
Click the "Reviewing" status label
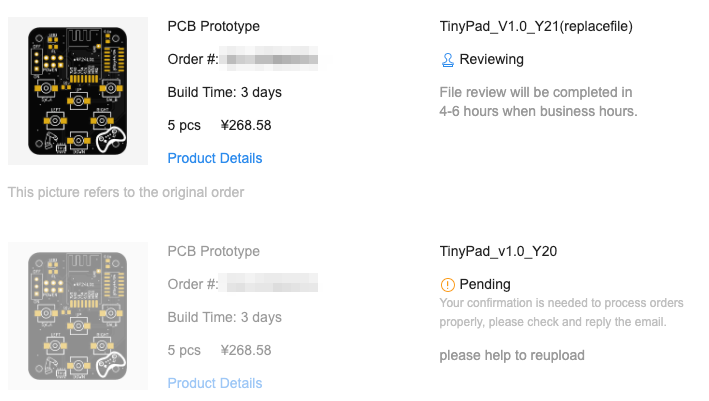[491, 60]
